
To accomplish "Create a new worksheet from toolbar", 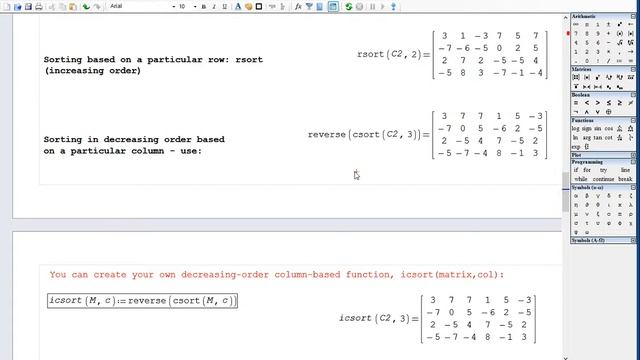I will (x=7, y=7).
